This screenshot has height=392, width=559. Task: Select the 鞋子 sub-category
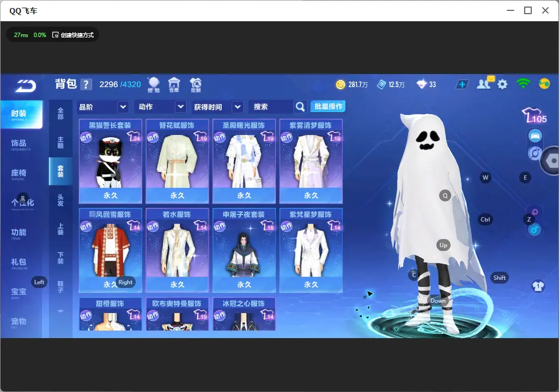60,287
